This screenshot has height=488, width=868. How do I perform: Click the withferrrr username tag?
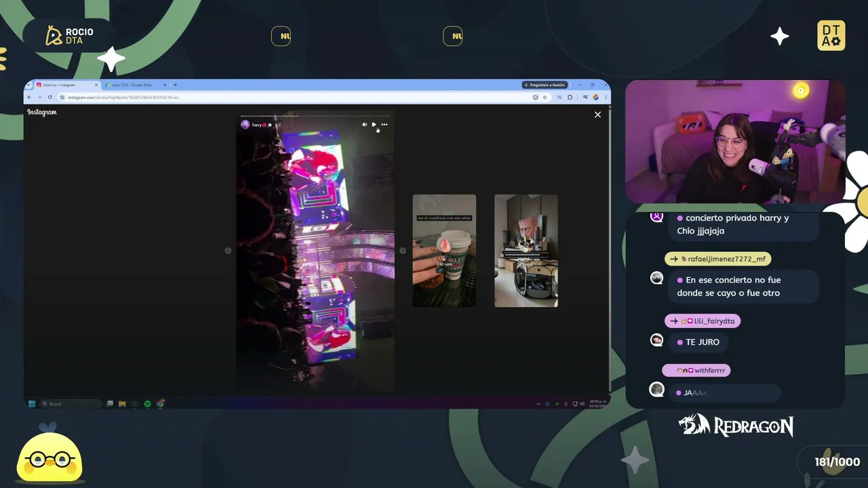point(696,370)
